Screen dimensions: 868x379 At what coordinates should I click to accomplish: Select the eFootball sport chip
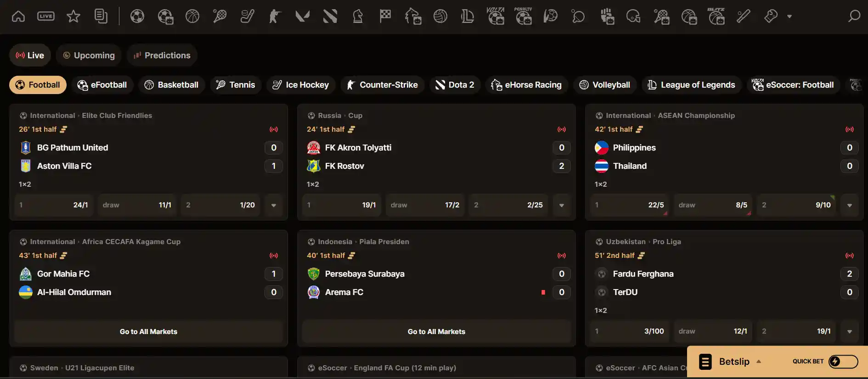coord(102,85)
